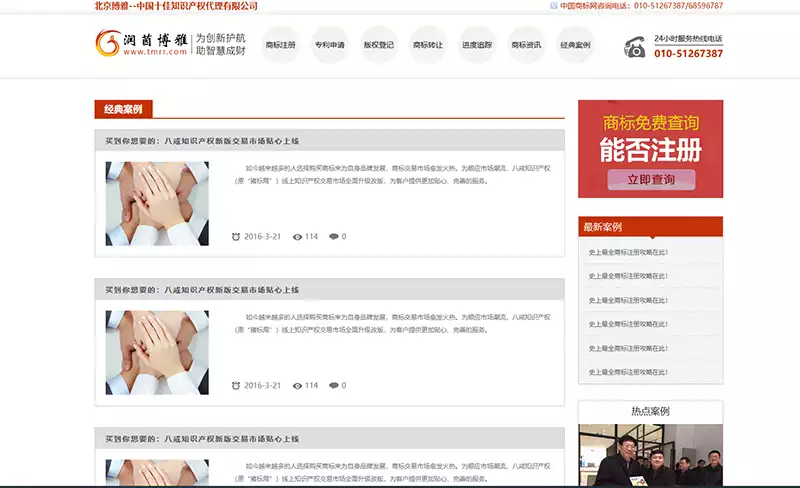Click hotline number 010-51267387 in header

pyautogui.click(x=688, y=53)
